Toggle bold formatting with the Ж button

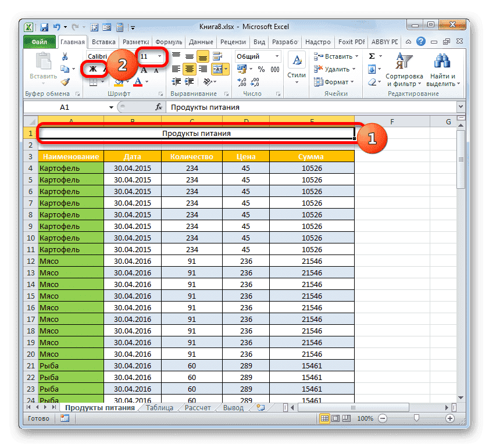(92, 69)
